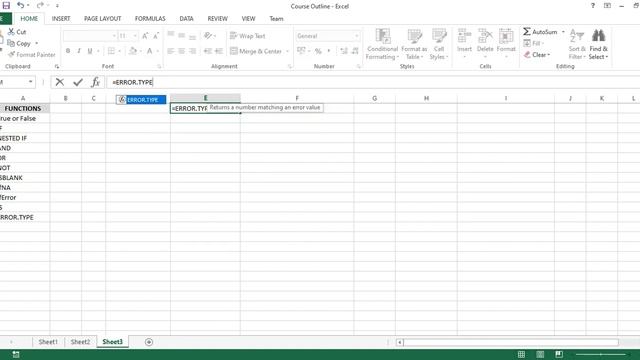Open the PAGE LAYOUT ribbon tab
This screenshot has width=640, height=360.
click(102, 18)
